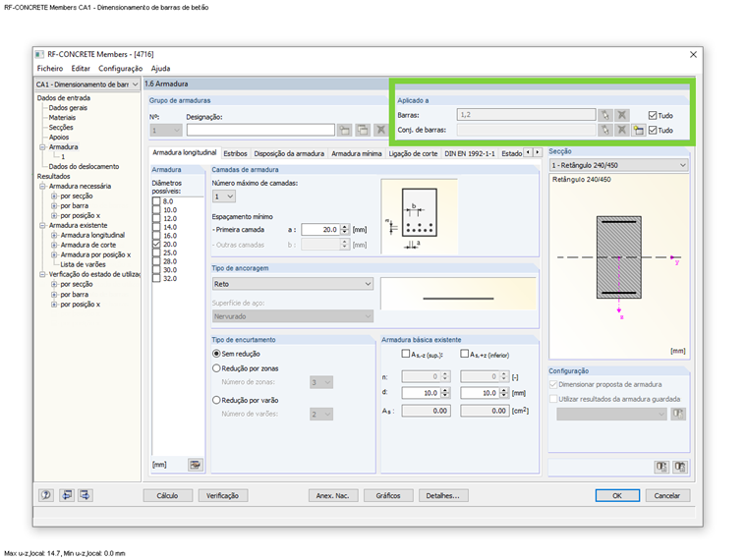Screen dimensions: 747x560
Task: Select Dados gerais in the navigation tree
Action: point(68,108)
